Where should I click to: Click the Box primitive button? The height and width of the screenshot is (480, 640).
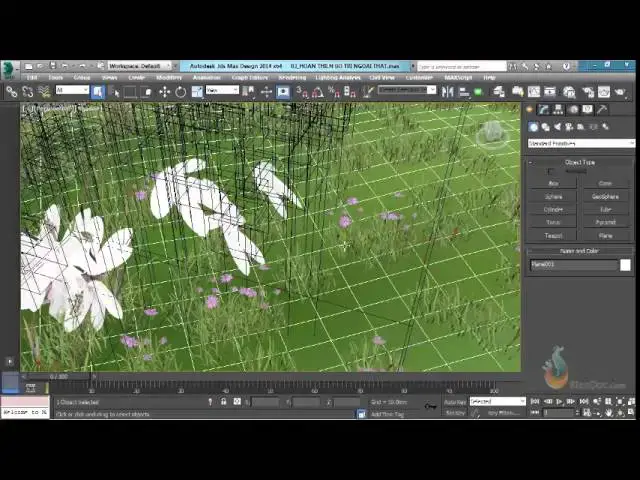[x=553, y=183]
